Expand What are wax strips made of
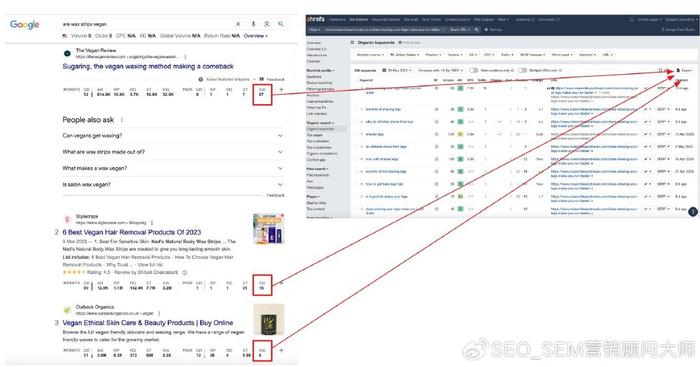This screenshot has height=367, width=700. [x=173, y=152]
